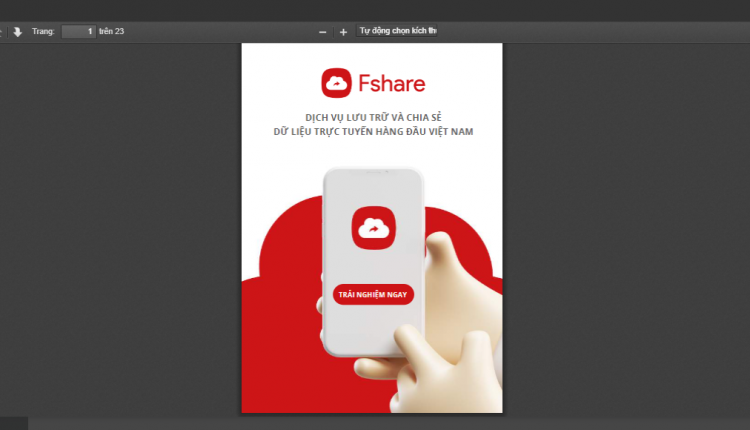
Task: Edit the page number field
Action: (x=79, y=32)
